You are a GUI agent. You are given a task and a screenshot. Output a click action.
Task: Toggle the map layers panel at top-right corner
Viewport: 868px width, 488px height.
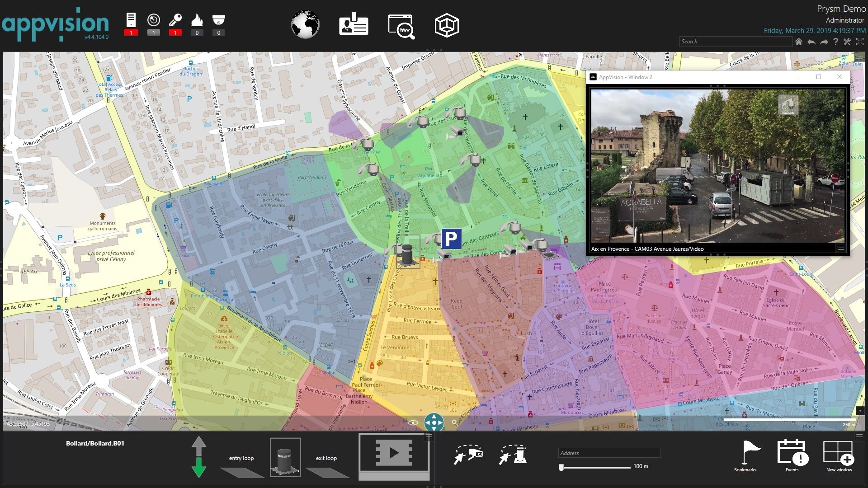(859, 56)
